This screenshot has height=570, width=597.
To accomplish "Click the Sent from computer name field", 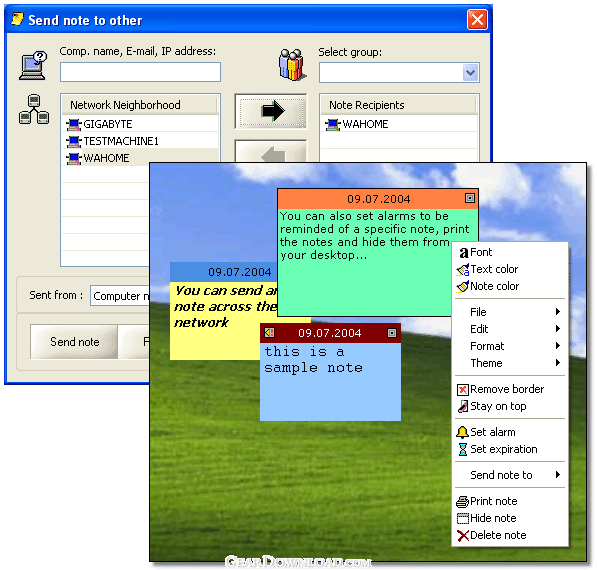I will coord(120,296).
